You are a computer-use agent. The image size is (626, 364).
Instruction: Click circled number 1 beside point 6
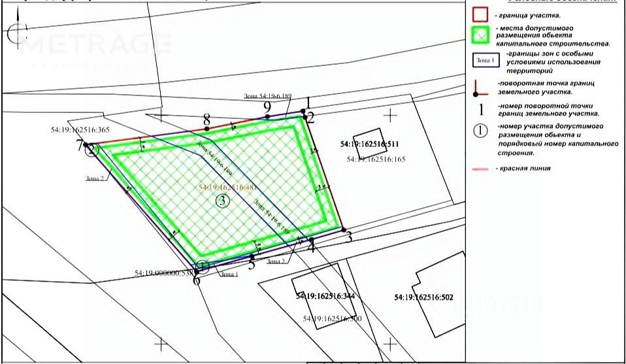point(202,266)
